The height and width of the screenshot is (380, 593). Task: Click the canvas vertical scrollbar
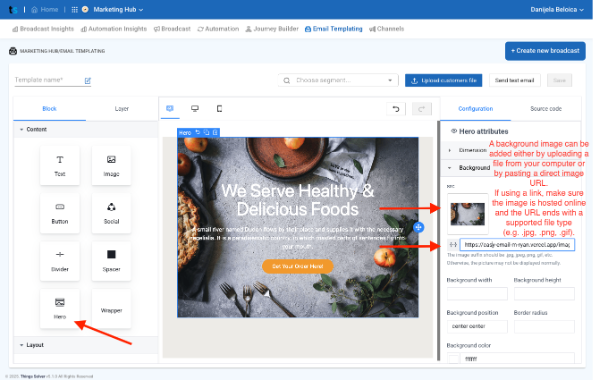point(438,241)
